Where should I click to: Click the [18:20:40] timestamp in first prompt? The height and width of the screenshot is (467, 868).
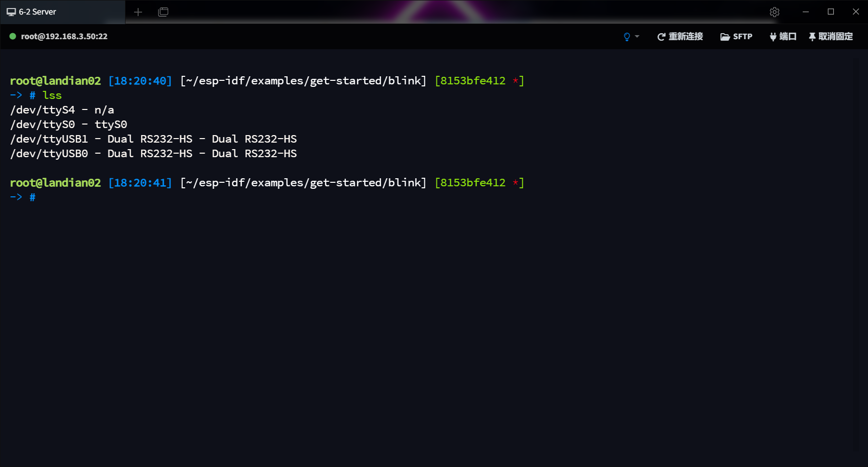[140, 81]
